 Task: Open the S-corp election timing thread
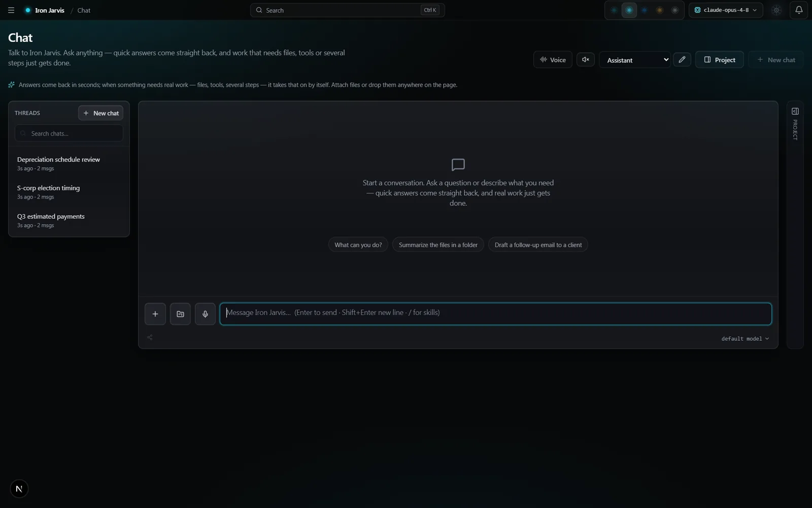(x=69, y=192)
